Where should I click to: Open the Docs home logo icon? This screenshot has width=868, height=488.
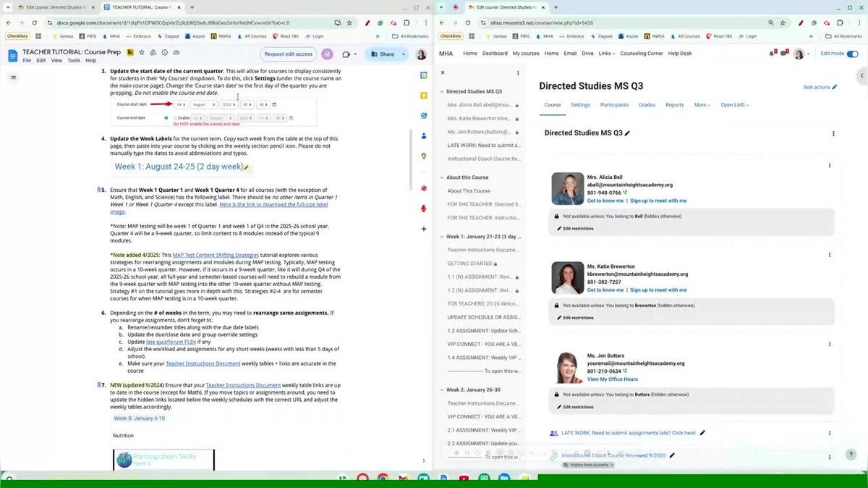coord(12,56)
